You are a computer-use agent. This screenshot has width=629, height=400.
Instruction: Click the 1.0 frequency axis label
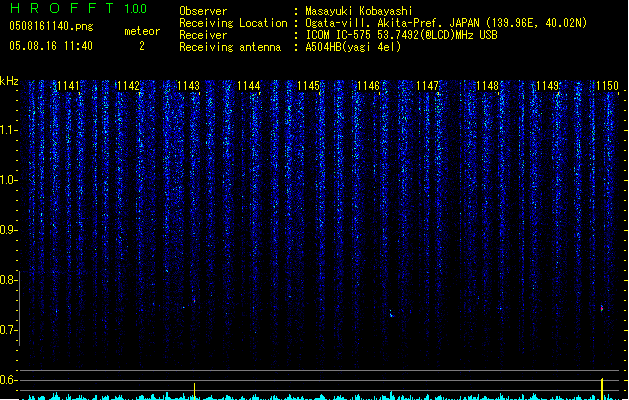tap(8, 180)
